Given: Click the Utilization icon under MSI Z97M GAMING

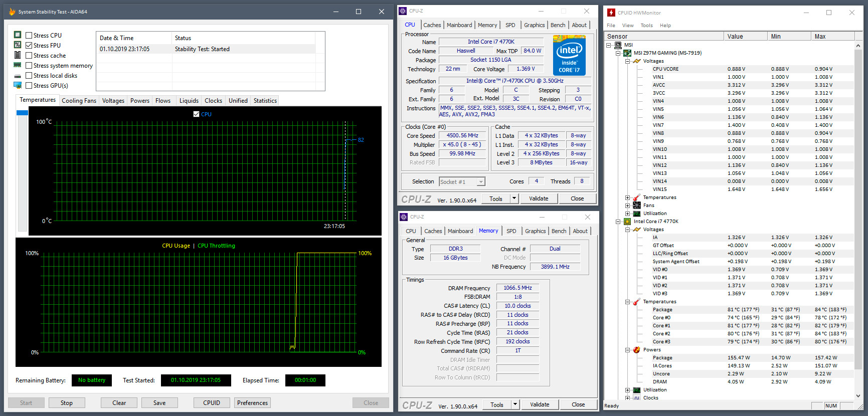Looking at the screenshot, I should (x=637, y=214).
